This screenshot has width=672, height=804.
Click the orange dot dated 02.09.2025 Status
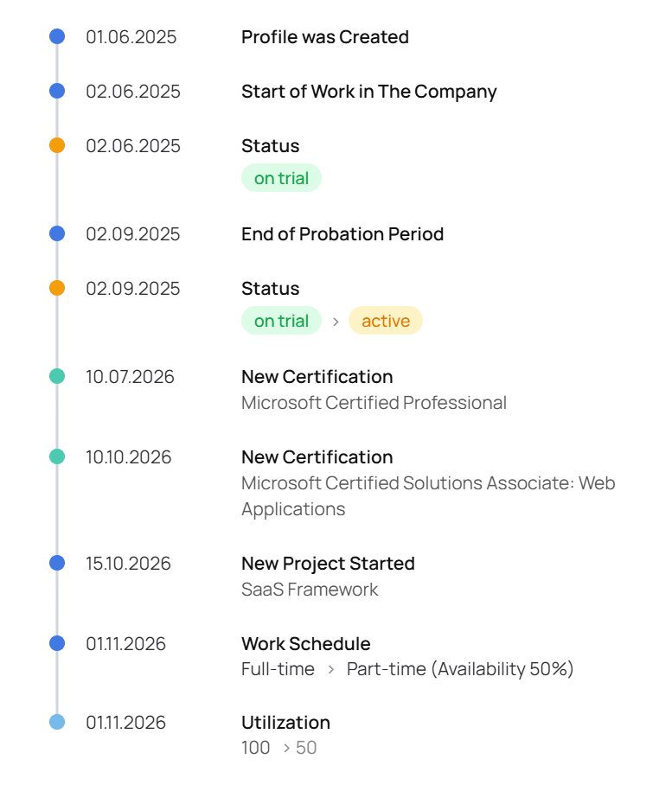(57, 288)
